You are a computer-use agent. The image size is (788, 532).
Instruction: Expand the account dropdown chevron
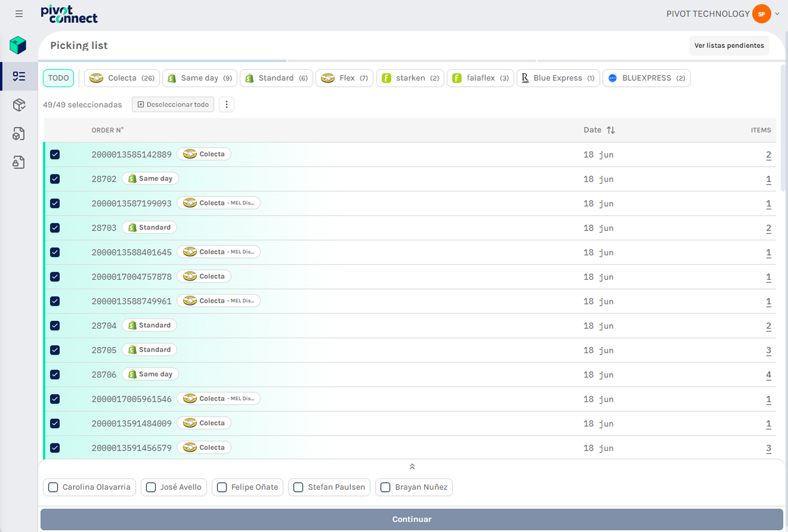pos(778,14)
